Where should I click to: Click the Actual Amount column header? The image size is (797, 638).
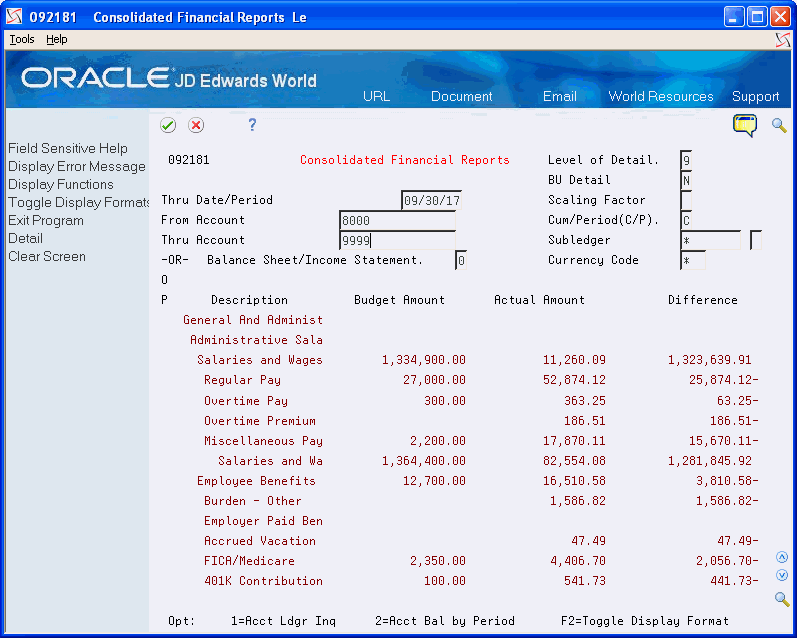(539, 300)
